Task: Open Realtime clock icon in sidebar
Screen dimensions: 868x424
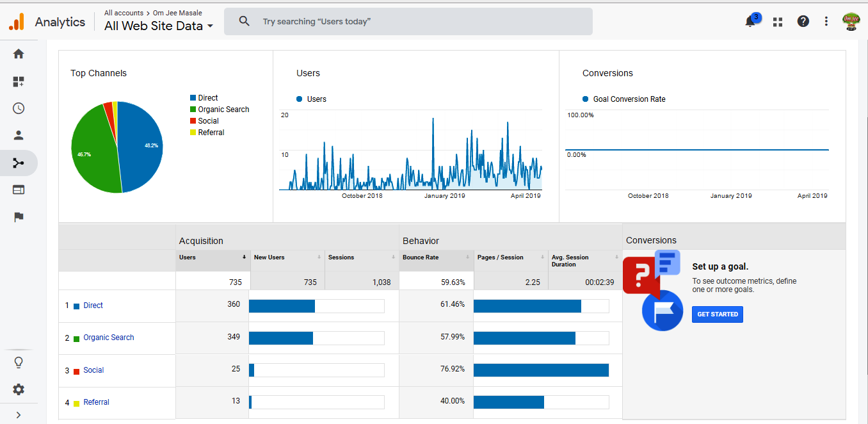Action: [x=19, y=108]
